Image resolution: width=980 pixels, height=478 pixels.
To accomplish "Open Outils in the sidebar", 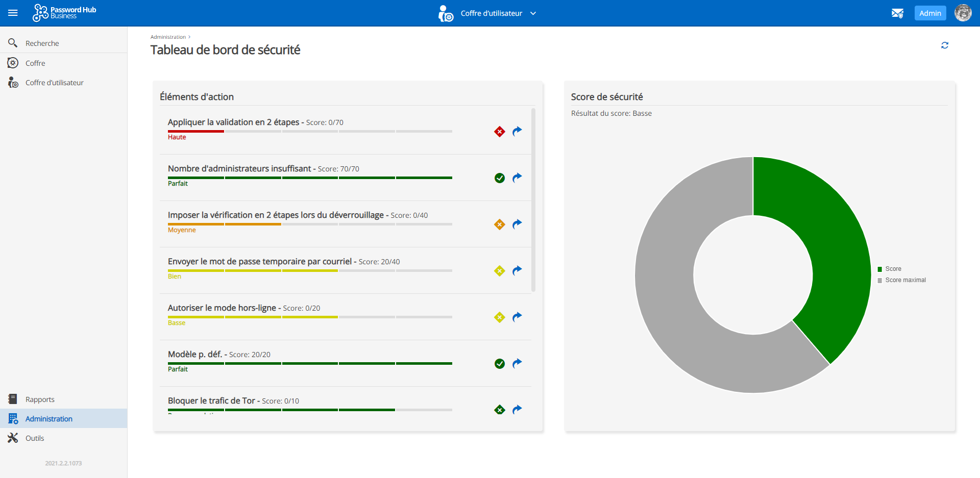I will point(35,438).
